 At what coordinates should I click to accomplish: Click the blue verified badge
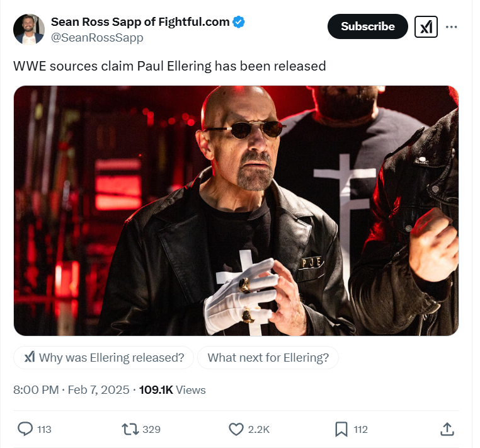tap(239, 22)
